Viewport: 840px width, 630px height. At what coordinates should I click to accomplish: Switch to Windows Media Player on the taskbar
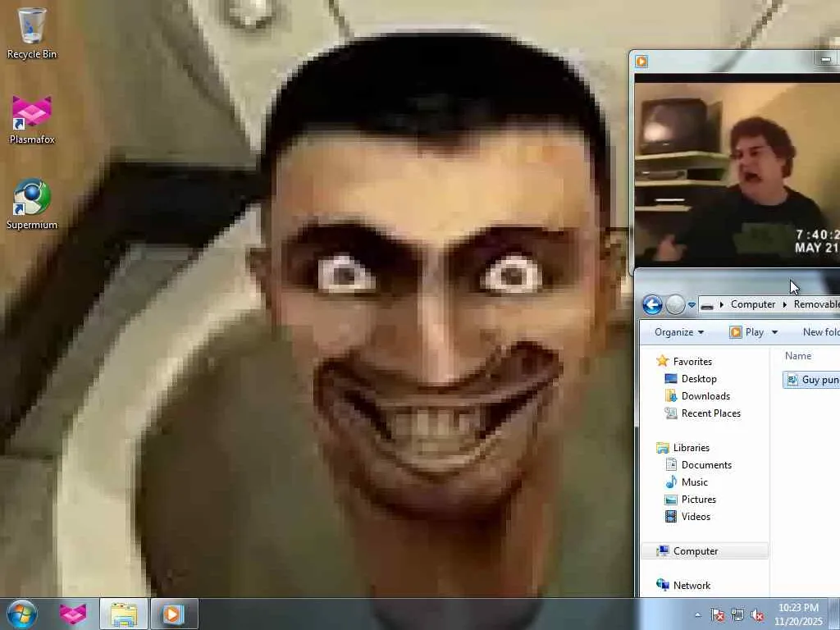[174, 614]
